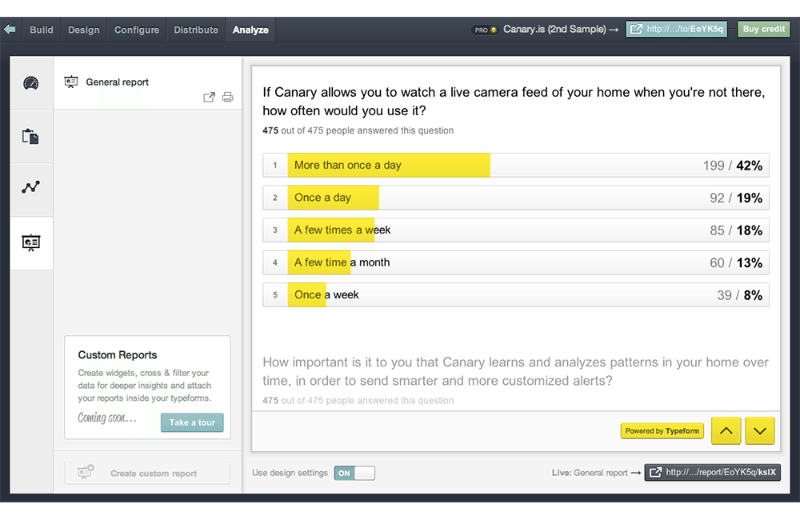The height and width of the screenshot is (532, 800).
Task: Open the live General report URL
Action: tap(713, 473)
